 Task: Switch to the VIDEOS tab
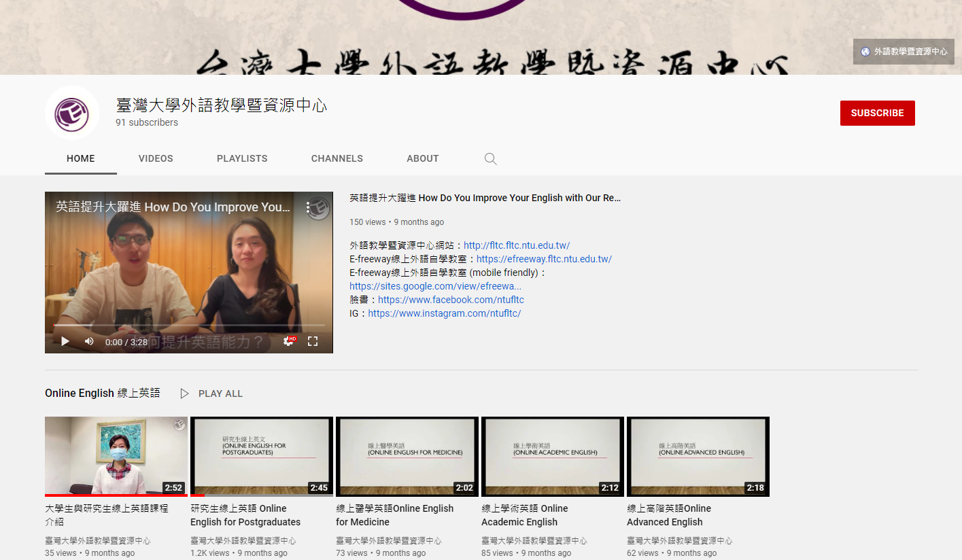(x=156, y=158)
